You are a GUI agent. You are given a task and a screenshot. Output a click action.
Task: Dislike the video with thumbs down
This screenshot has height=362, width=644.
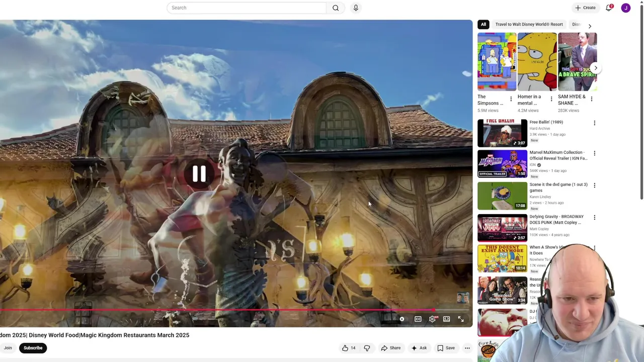click(367, 348)
